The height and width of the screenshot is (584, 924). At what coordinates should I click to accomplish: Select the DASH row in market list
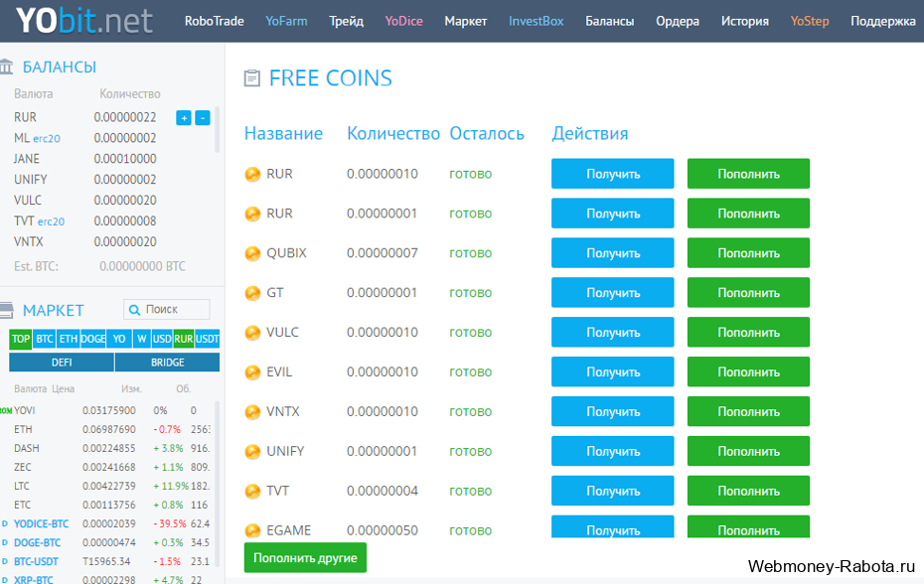[x=112, y=449]
